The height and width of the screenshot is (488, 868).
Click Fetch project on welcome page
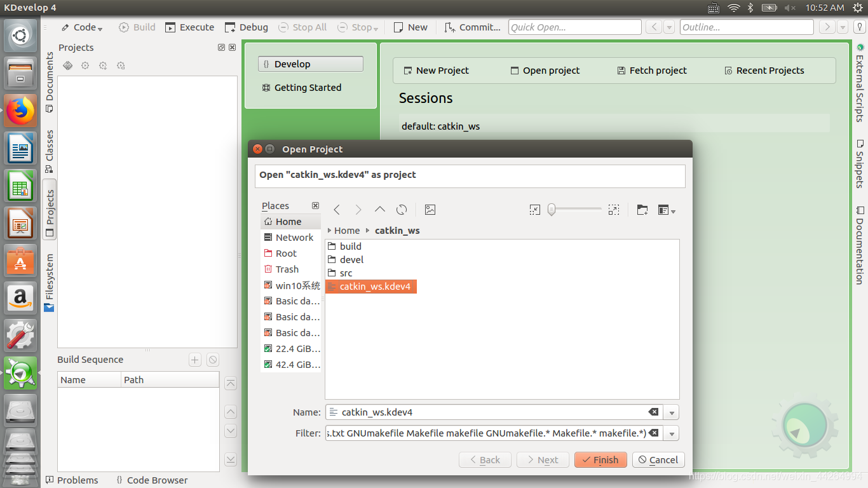[652, 71]
